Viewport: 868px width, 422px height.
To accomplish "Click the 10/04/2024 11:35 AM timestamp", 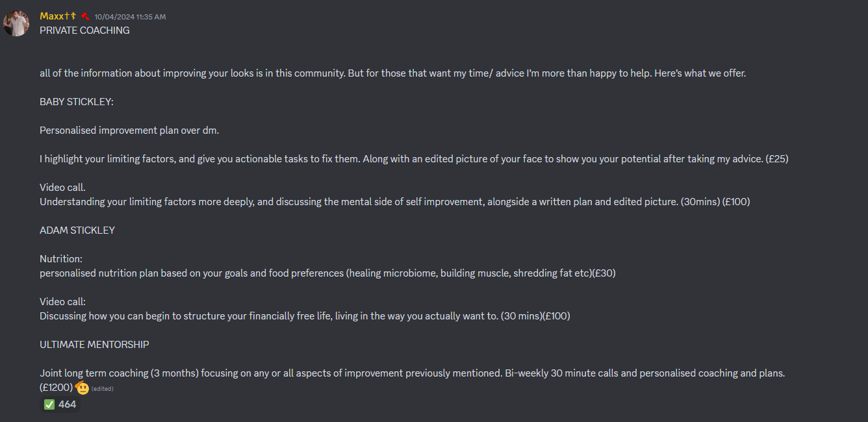I will point(130,17).
